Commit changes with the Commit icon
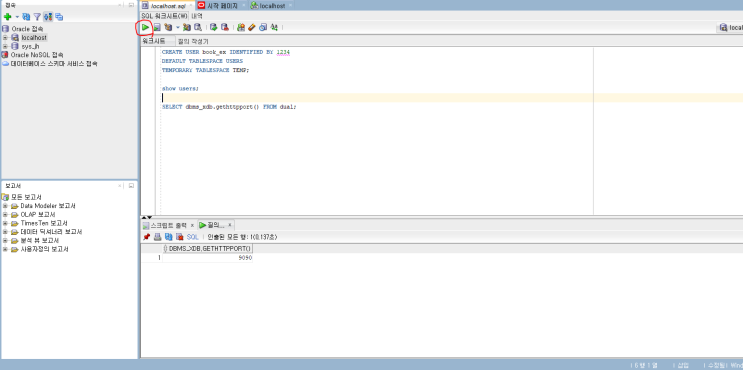This screenshot has width=743, height=370. pyautogui.click(x=214, y=27)
